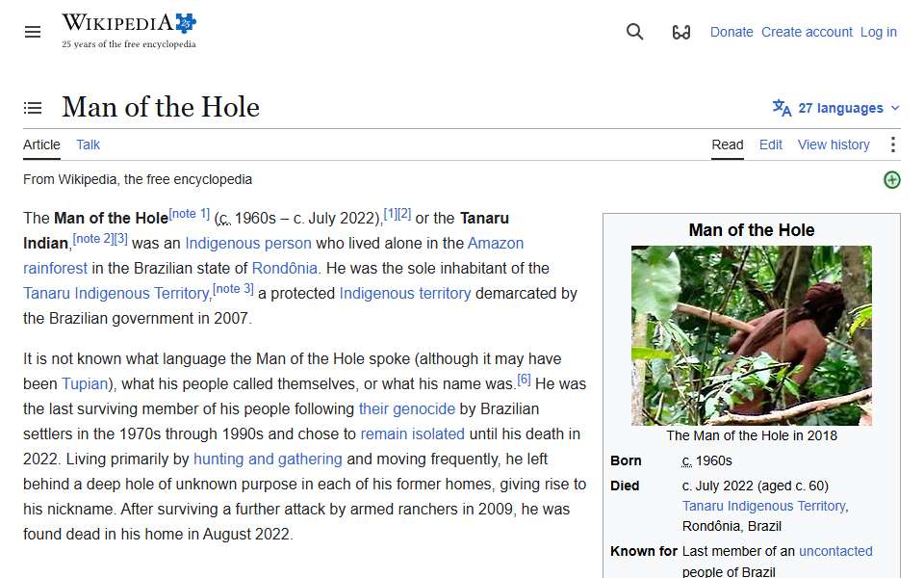Open the Rondônia link in the paragraph
924x578 pixels.
pos(285,269)
